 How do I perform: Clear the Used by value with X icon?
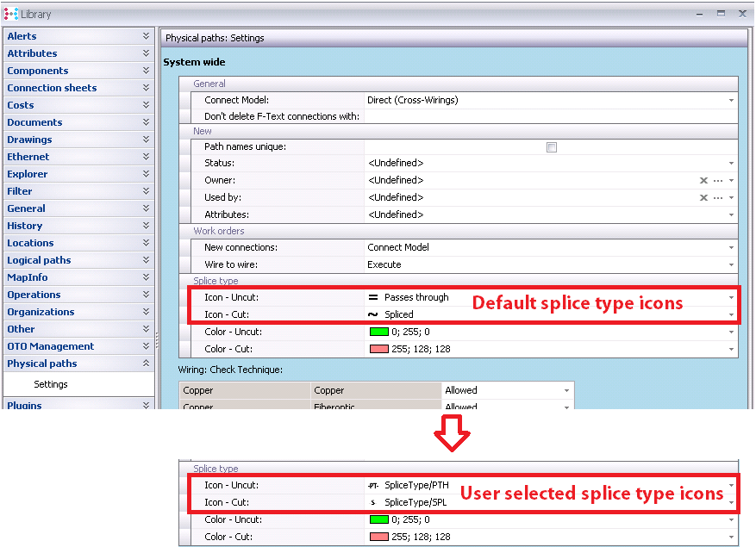click(x=704, y=197)
